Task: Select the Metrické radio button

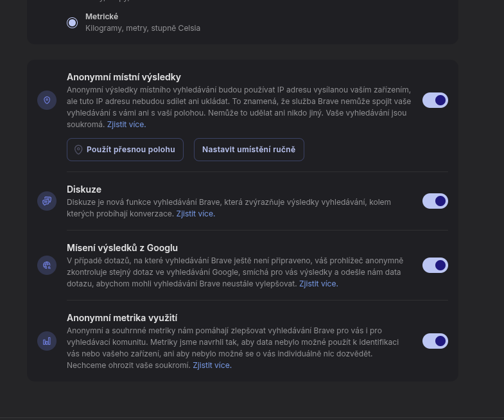Action: (x=73, y=23)
